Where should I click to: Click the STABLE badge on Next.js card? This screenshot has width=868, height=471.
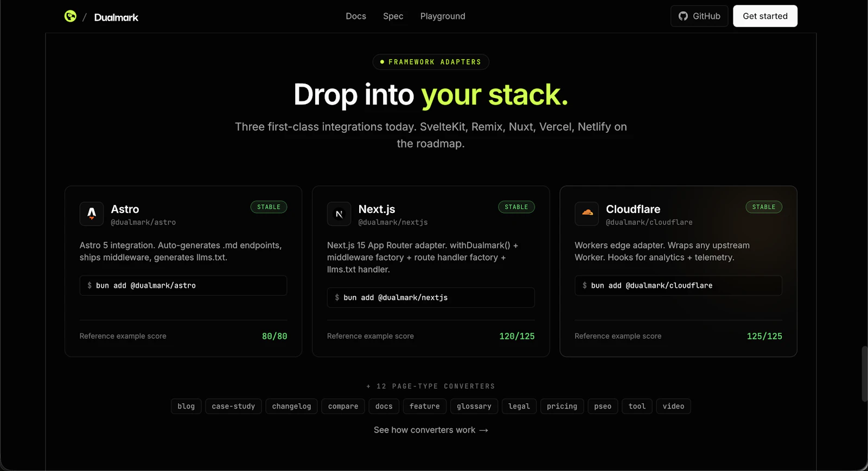[x=516, y=207]
